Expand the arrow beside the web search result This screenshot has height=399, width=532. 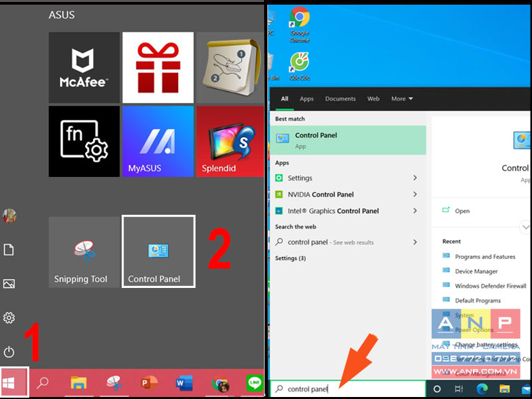click(x=415, y=242)
